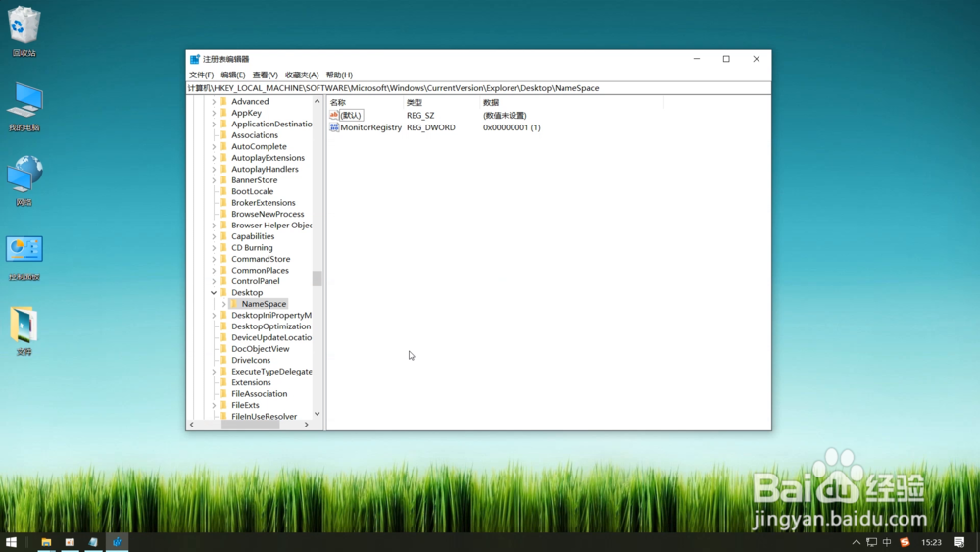
Task: Expand the FileExts key
Action: pos(214,405)
